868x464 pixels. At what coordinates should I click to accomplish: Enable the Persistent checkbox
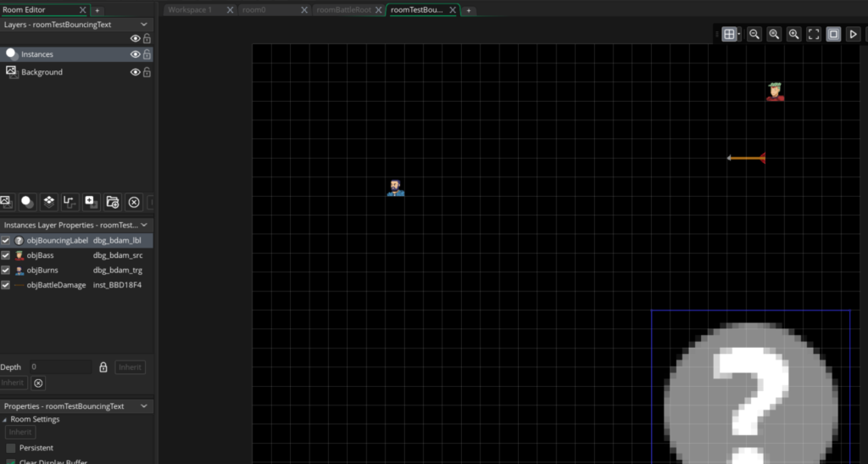[10, 448]
